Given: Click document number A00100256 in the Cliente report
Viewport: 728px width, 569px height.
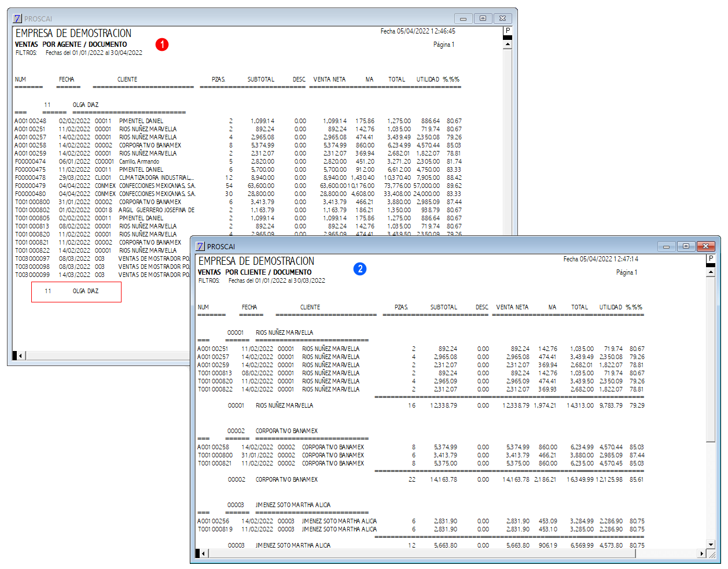Looking at the screenshot, I should [x=213, y=521].
